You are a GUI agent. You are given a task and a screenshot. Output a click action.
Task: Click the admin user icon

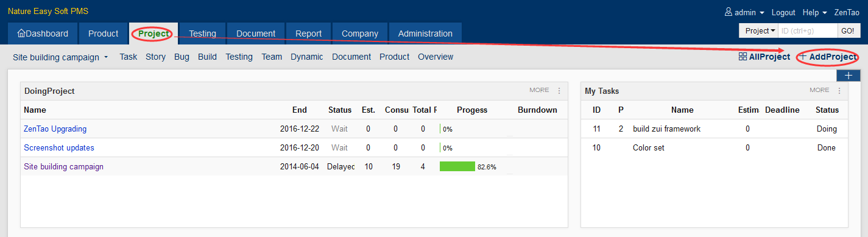(x=728, y=12)
